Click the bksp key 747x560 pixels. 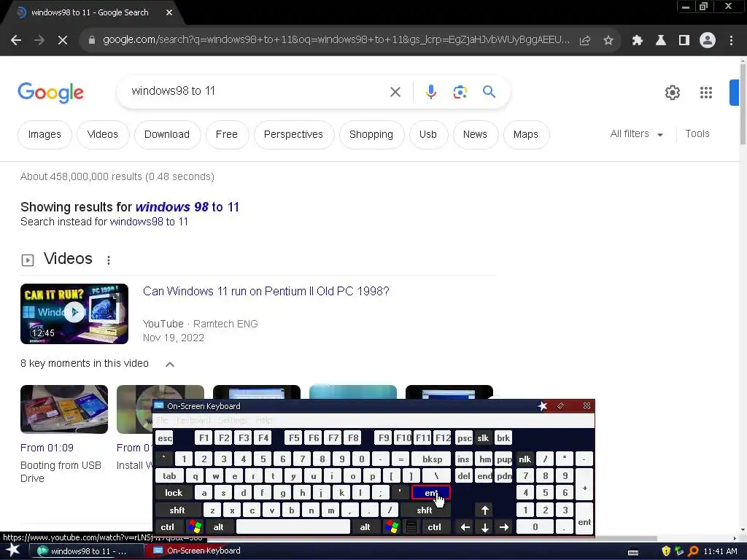click(432, 459)
